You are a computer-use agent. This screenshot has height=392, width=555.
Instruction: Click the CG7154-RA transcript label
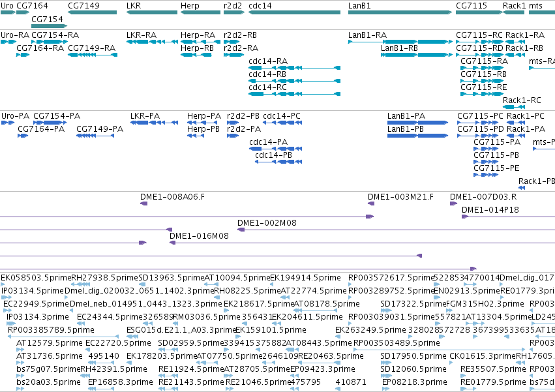point(55,35)
